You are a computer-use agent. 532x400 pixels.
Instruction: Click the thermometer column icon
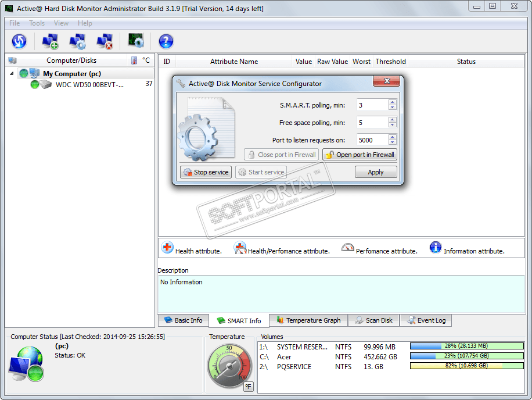pyautogui.click(x=134, y=60)
